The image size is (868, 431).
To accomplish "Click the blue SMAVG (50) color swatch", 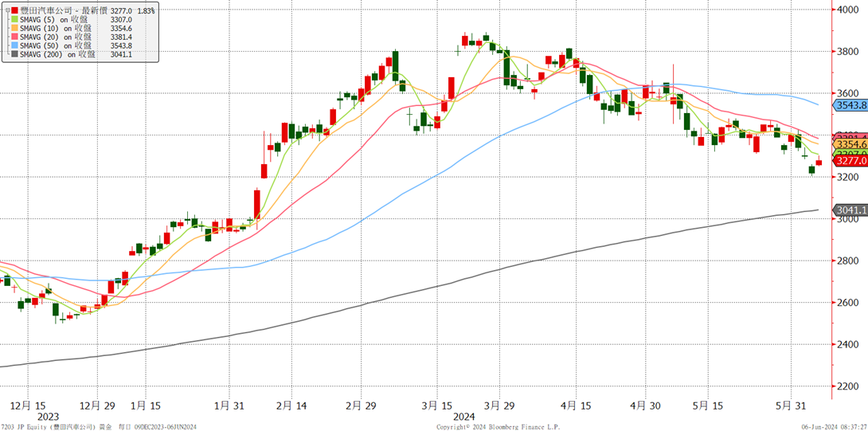I will pos(14,45).
